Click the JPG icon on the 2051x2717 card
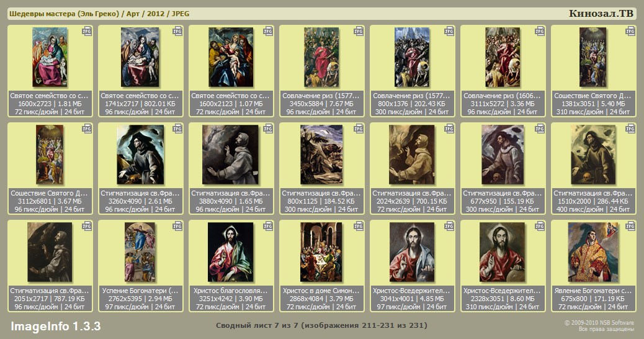The width and height of the screenshot is (644, 339). click(x=87, y=227)
